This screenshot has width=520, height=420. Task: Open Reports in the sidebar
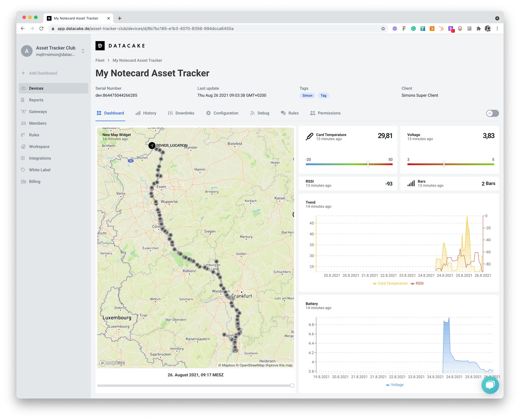tap(53, 100)
